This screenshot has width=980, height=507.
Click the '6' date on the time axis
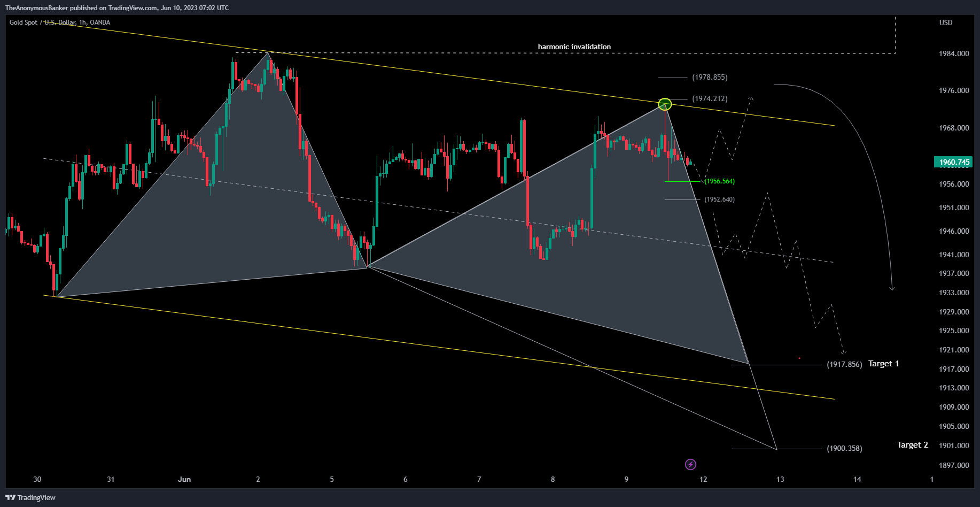(406, 479)
